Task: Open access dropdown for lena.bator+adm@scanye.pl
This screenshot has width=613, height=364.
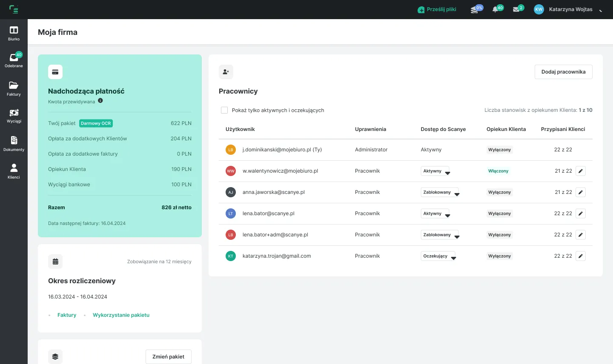Action: pos(440,235)
